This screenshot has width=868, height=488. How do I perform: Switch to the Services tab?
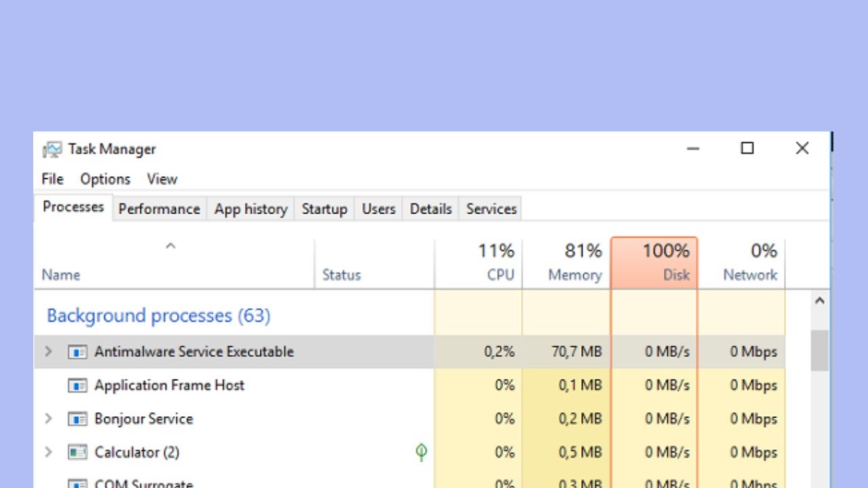(x=491, y=209)
